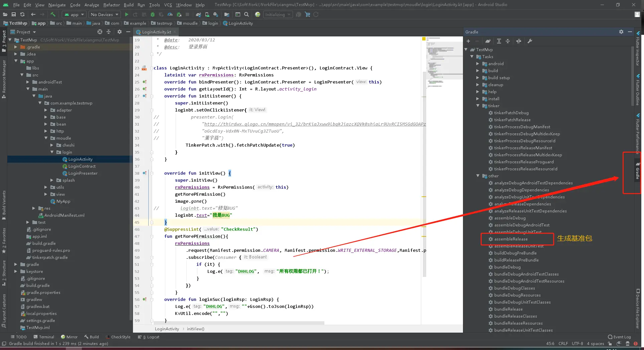The height and width of the screenshot is (350, 644).
Task: Click the Run app green play icon
Action: [126, 14]
